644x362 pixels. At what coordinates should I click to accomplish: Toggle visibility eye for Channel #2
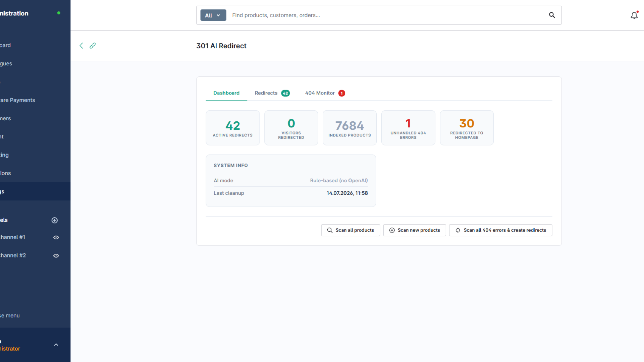[56, 256]
